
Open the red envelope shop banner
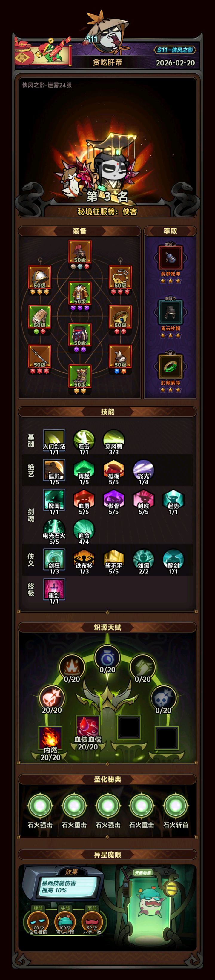click(43, 52)
